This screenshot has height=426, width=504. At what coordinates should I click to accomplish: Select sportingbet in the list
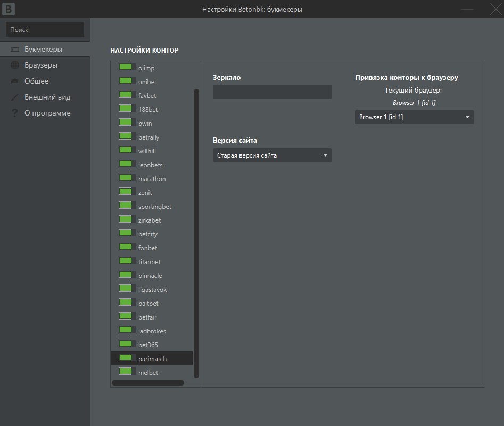tap(155, 207)
